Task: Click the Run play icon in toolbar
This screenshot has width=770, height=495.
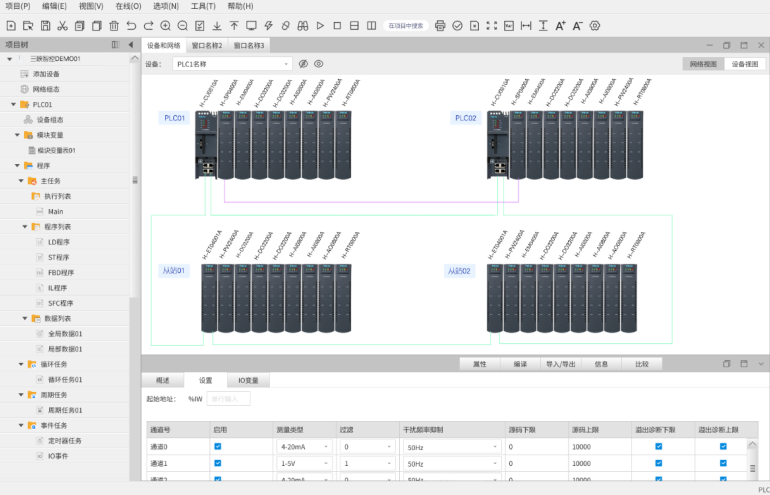Action: tap(320, 25)
